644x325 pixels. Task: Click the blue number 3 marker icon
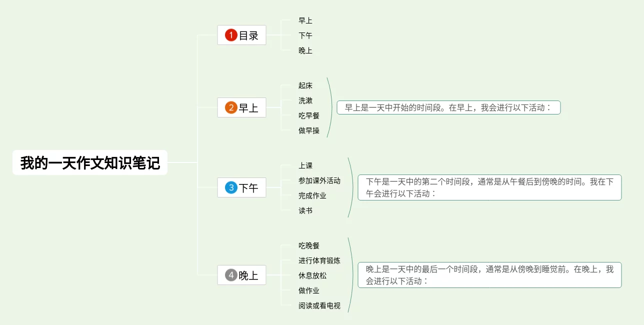[231, 187]
